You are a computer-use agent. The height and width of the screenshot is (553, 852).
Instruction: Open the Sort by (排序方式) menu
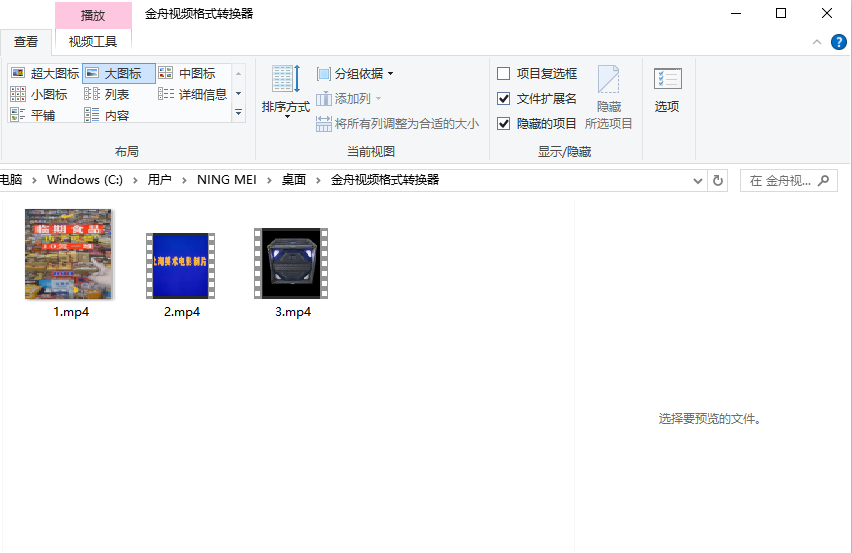(286, 90)
